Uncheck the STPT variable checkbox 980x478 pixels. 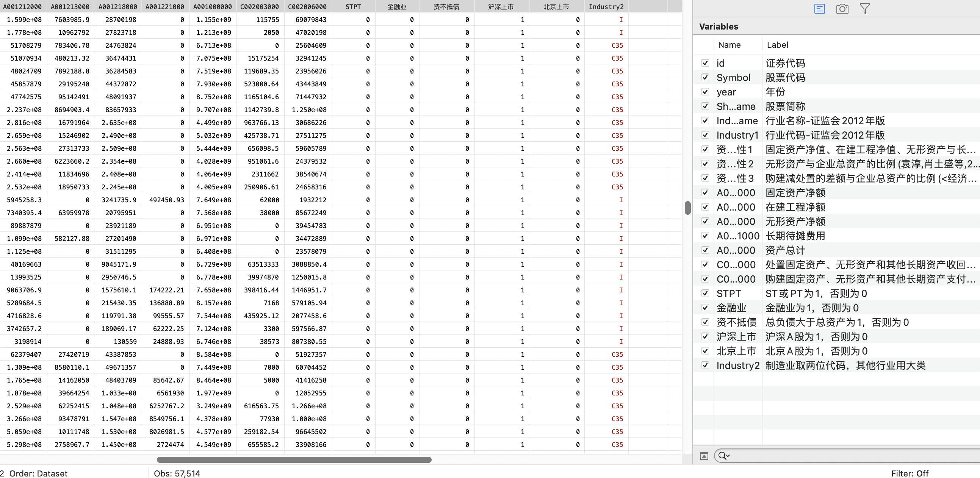(x=705, y=294)
